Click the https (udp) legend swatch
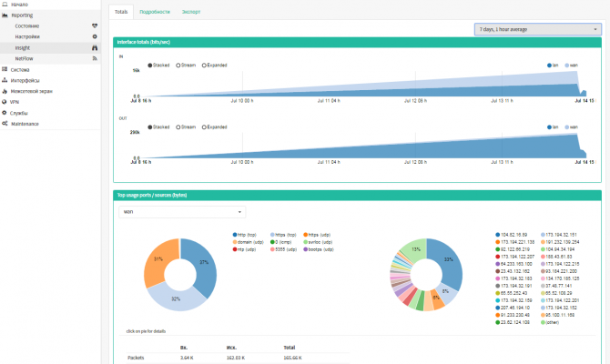Viewport: 610px width, 364px height. pyautogui.click(x=305, y=235)
